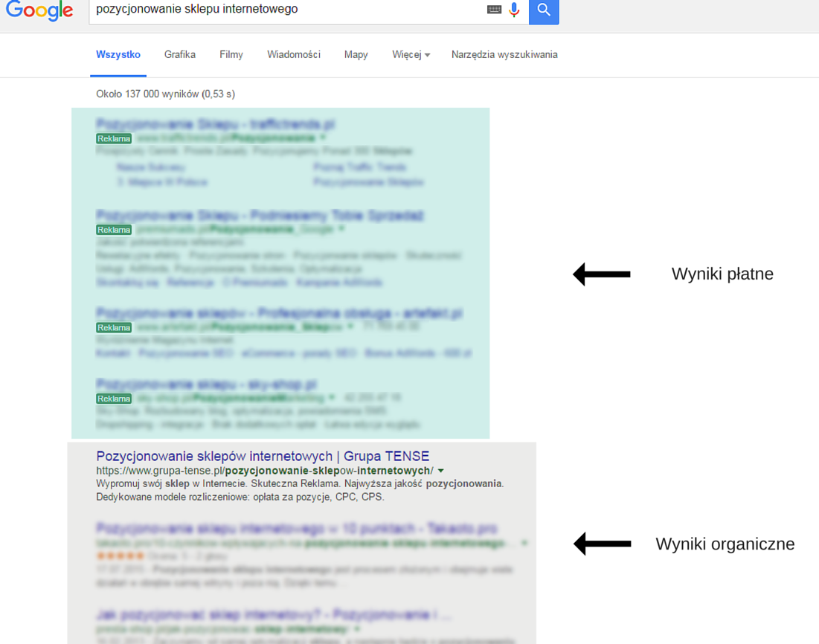This screenshot has width=819, height=644.
Task: Expand the Więcej dropdown menu
Action: (411, 55)
